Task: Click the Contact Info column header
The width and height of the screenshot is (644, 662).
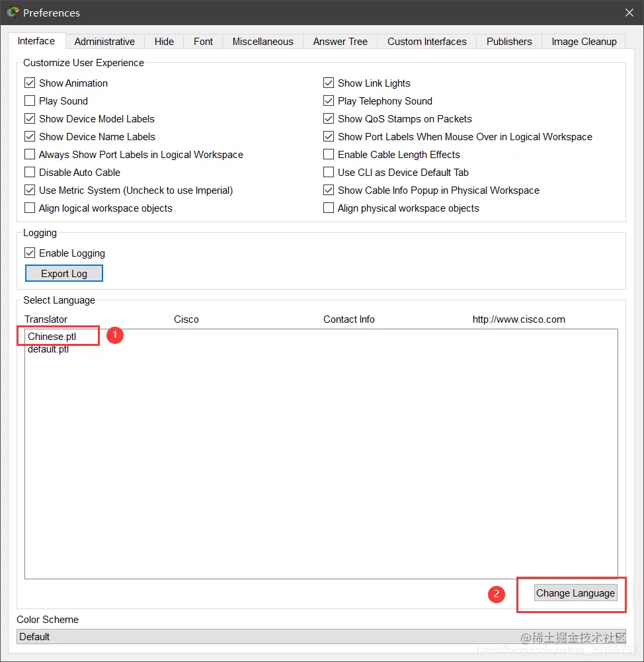Action: [349, 319]
